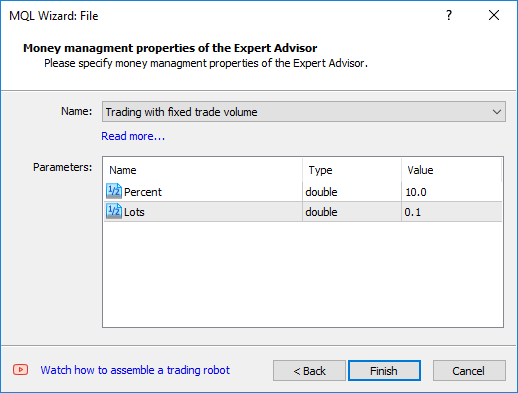Click the Percent parameter icon
Viewport: 518px width, 393px height.
click(114, 191)
